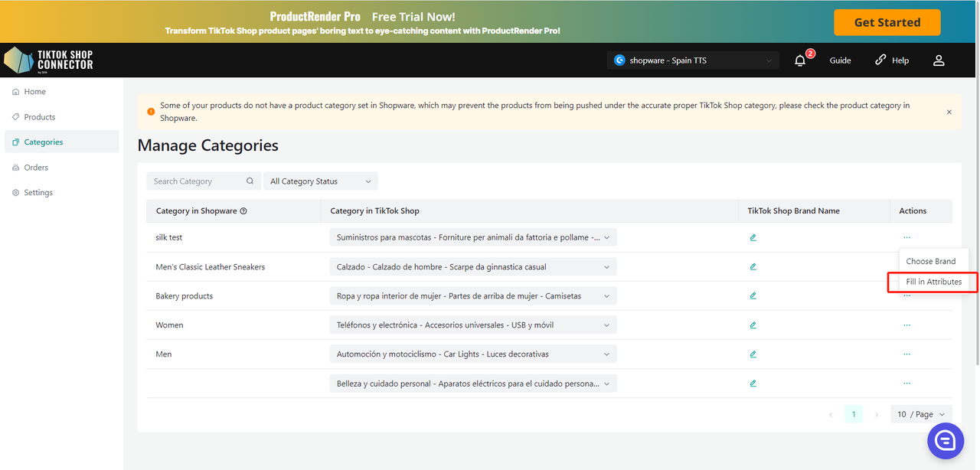
Task: Dismiss the yellow warning banner
Action: click(949, 112)
